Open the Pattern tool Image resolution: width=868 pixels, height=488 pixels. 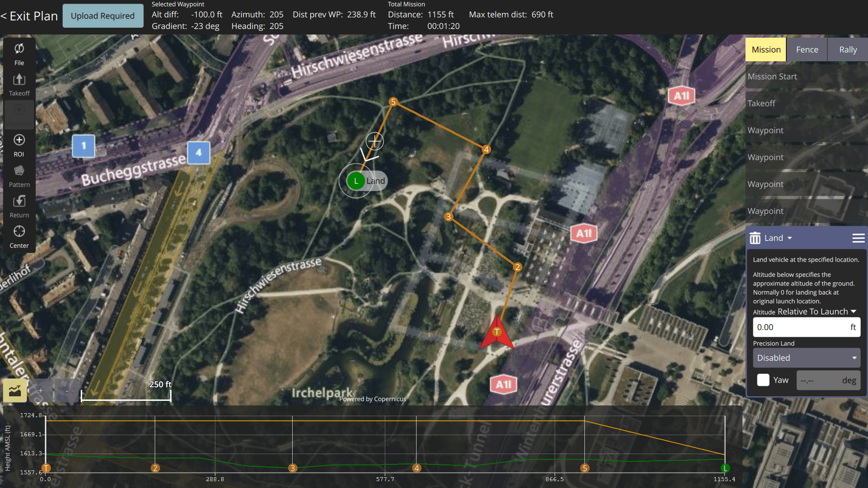[19, 176]
